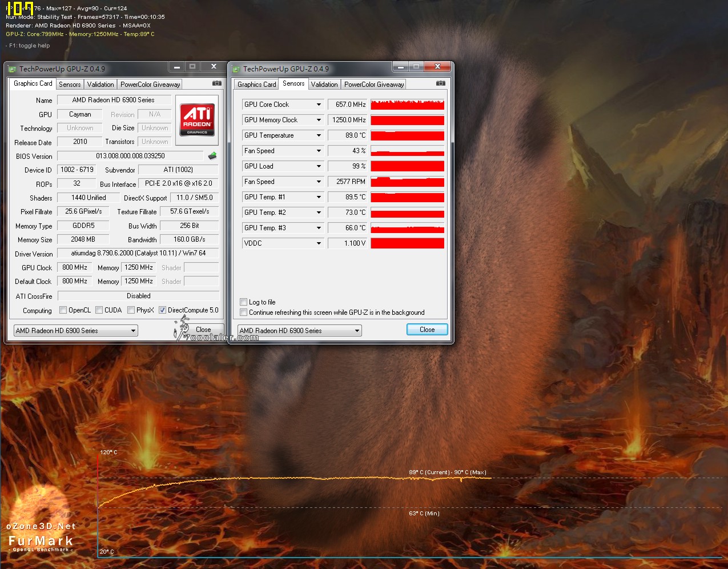Click the Name field showing AMD Radeon HD 6900
This screenshot has width=728, height=569.
(114, 100)
